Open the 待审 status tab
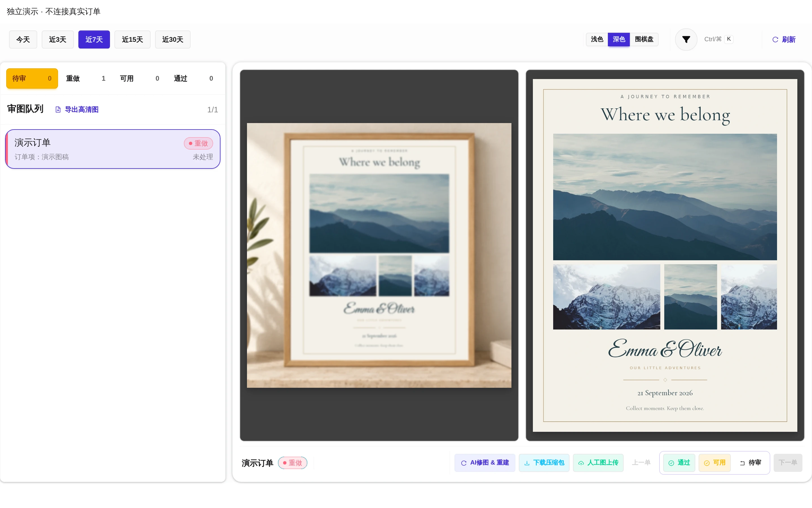812x508 pixels. [32, 78]
